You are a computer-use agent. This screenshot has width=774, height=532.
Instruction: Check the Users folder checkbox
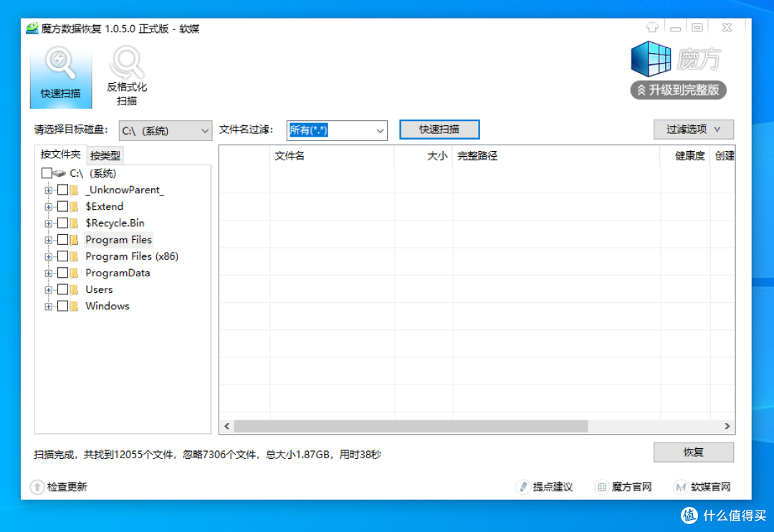pos(62,289)
